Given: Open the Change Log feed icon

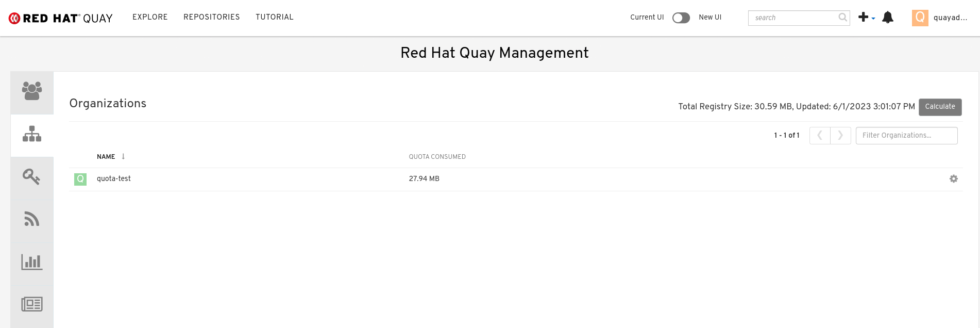Looking at the screenshot, I should (x=32, y=219).
